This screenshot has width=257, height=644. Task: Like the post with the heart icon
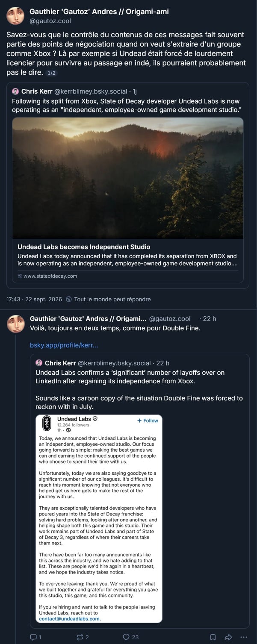click(126, 637)
